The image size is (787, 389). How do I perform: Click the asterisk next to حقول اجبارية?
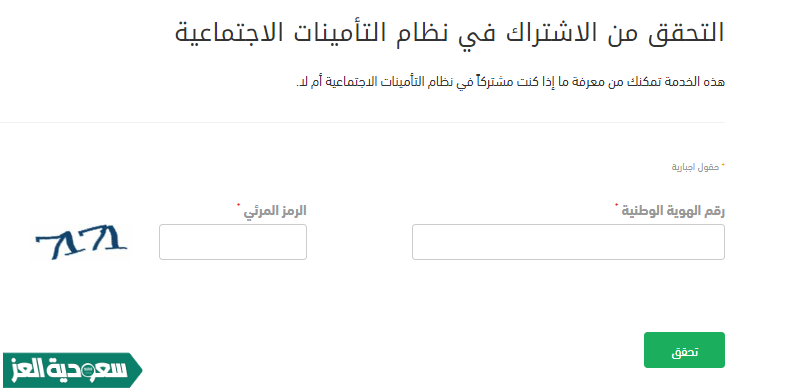723,165
